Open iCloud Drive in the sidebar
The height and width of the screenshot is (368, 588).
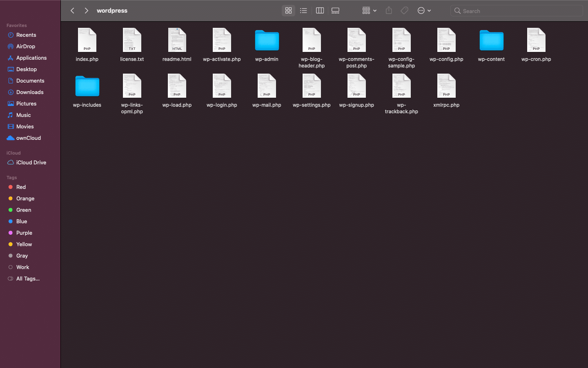tap(30, 163)
